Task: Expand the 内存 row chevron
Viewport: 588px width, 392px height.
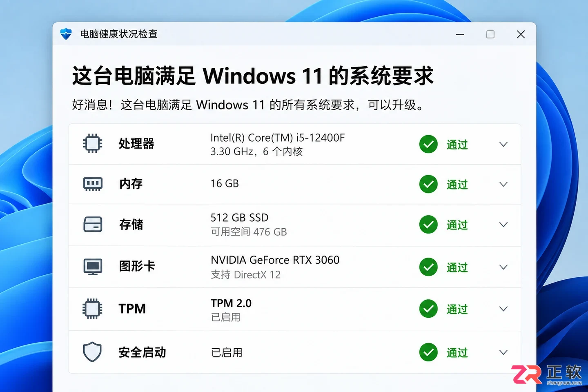Action: tap(503, 184)
